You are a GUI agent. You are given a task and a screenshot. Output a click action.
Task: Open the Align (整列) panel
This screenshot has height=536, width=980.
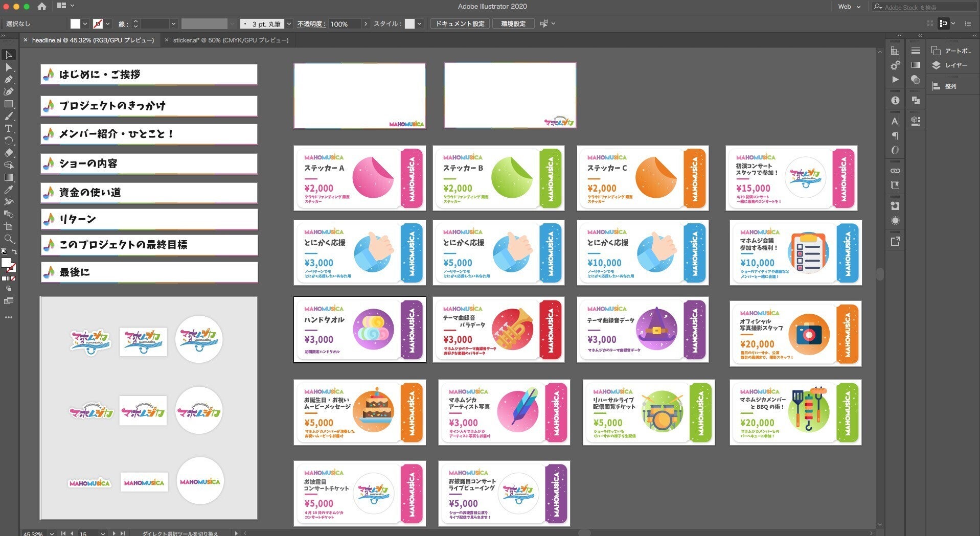[950, 86]
